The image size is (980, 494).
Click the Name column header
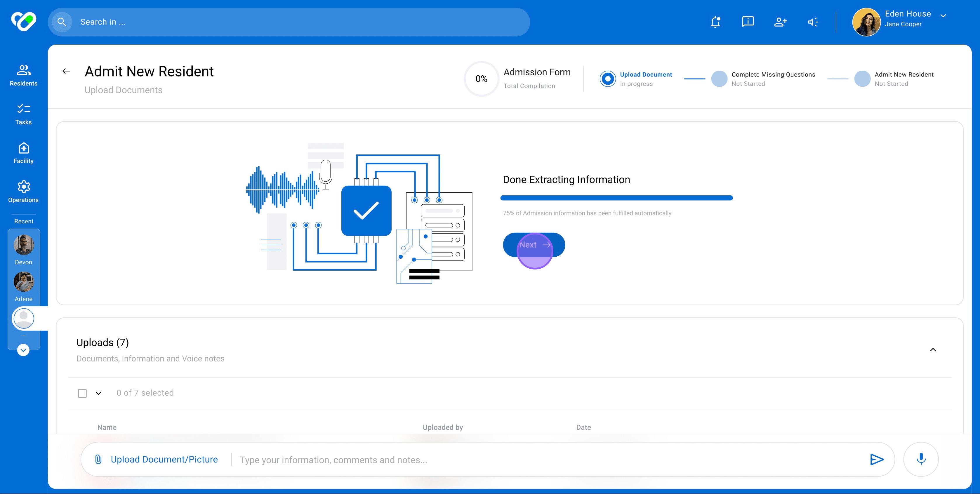[x=107, y=427]
